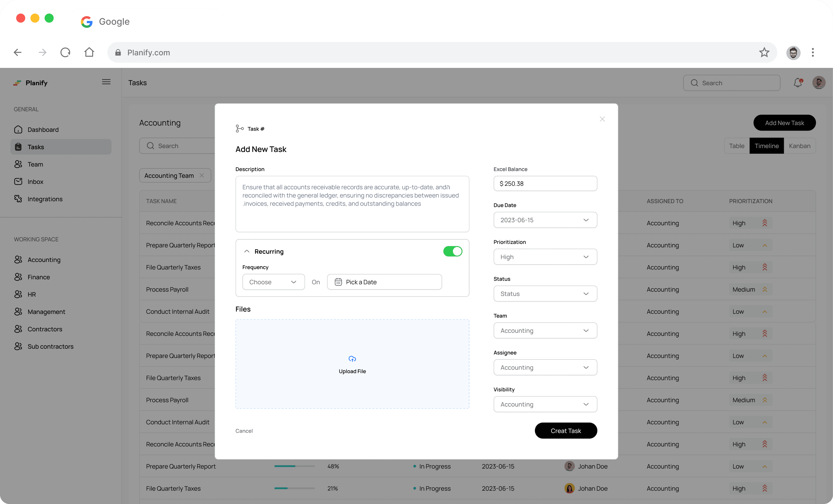Open the Due Date dropdown
Screen dimensions: 833x504
pyautogui.click(x=545, y=220)
